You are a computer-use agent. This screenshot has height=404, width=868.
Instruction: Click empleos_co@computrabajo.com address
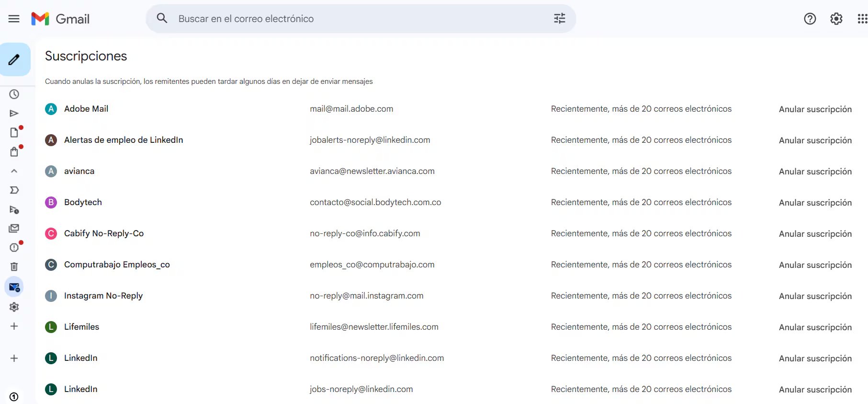pos(372,265)
